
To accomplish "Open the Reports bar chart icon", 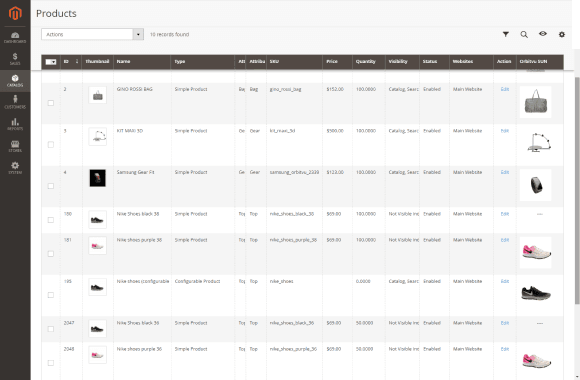I will (x=15, y=124).
